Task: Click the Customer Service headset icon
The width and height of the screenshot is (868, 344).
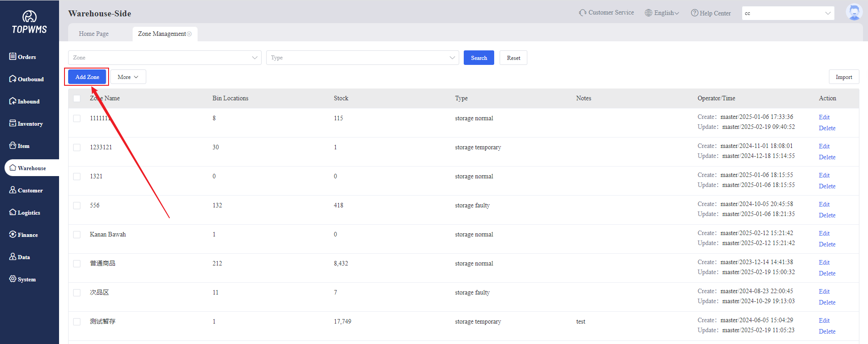Action: 582,13
